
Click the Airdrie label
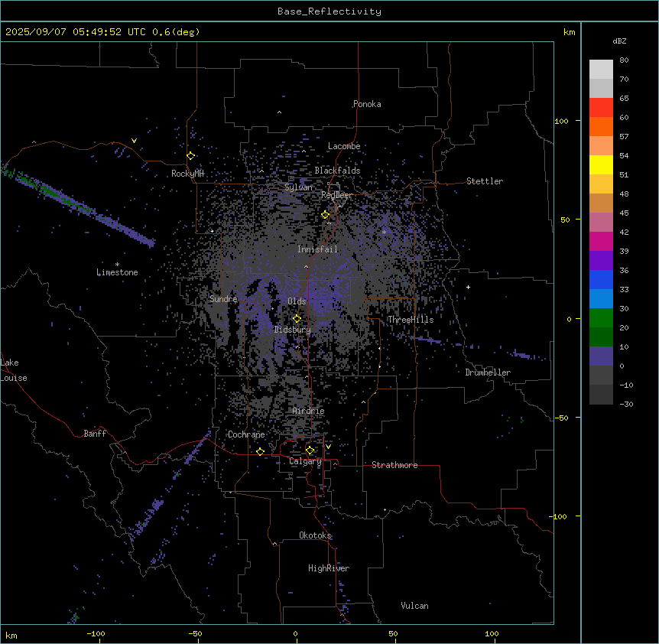tap(309, 411)
